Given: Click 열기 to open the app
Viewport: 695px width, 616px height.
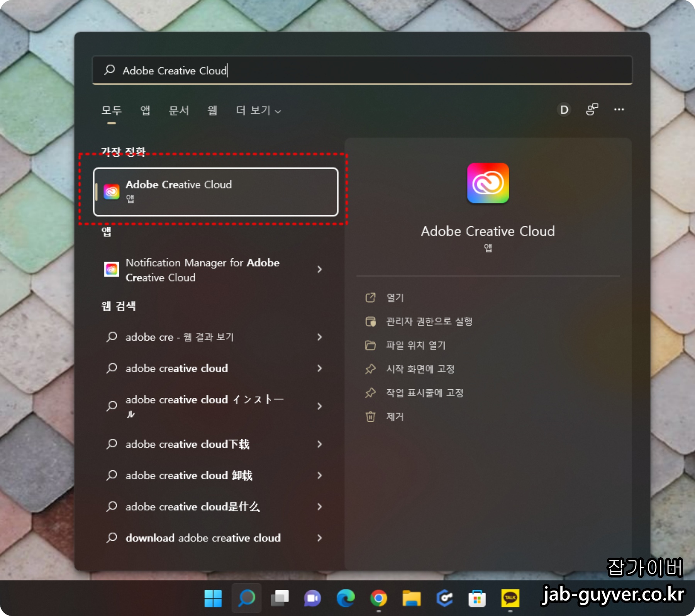Looking at the screenshot, I should click(x=395, y=298).
